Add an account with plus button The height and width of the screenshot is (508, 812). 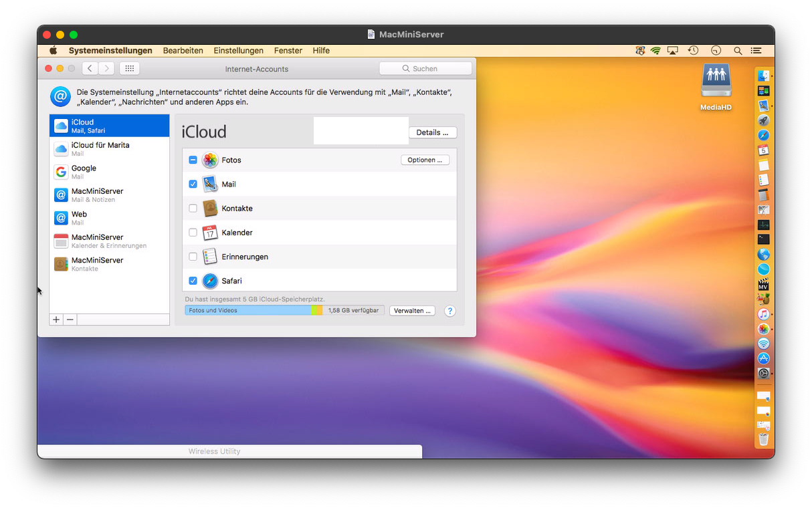(x=56, y=320)
